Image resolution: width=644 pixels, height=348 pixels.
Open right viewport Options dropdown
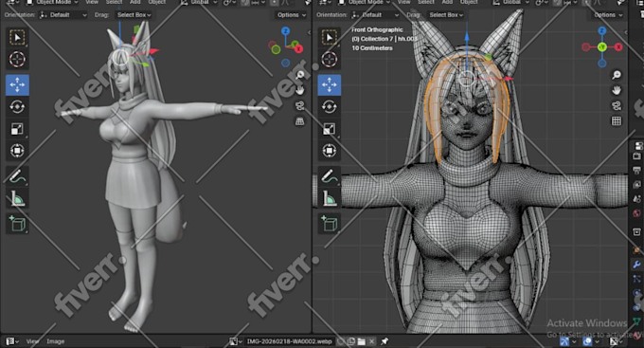coord(607,15)
